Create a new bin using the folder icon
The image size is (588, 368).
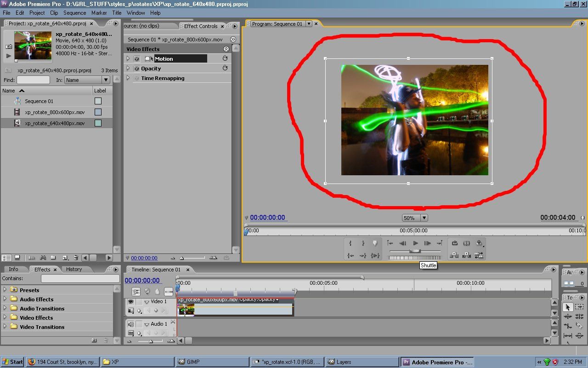pyautogui.click(x=54, y=258)
